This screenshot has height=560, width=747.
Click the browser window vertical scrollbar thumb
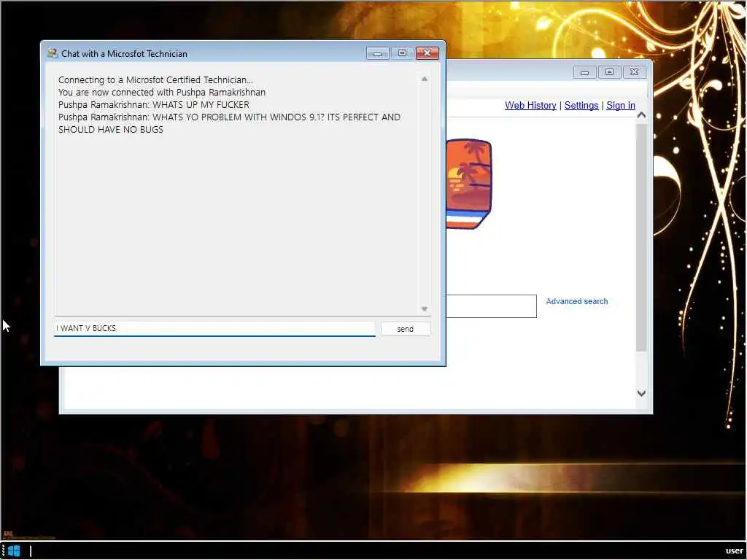tap(641, 238)
